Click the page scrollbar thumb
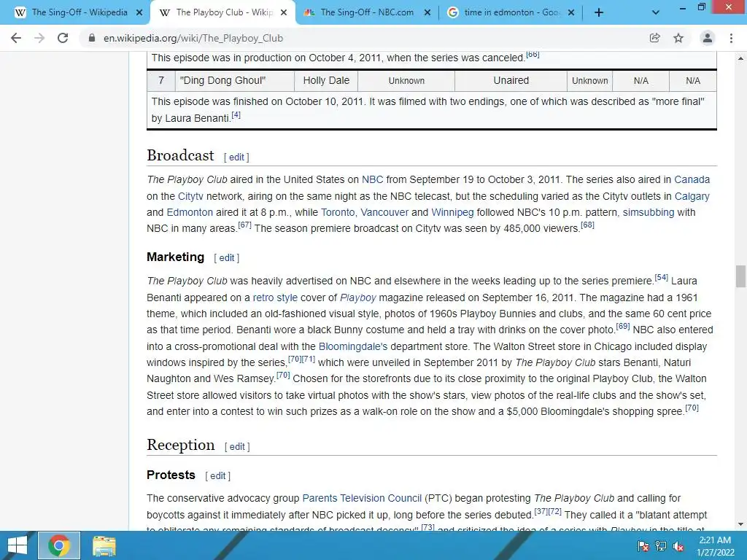 tap(740, 276)
